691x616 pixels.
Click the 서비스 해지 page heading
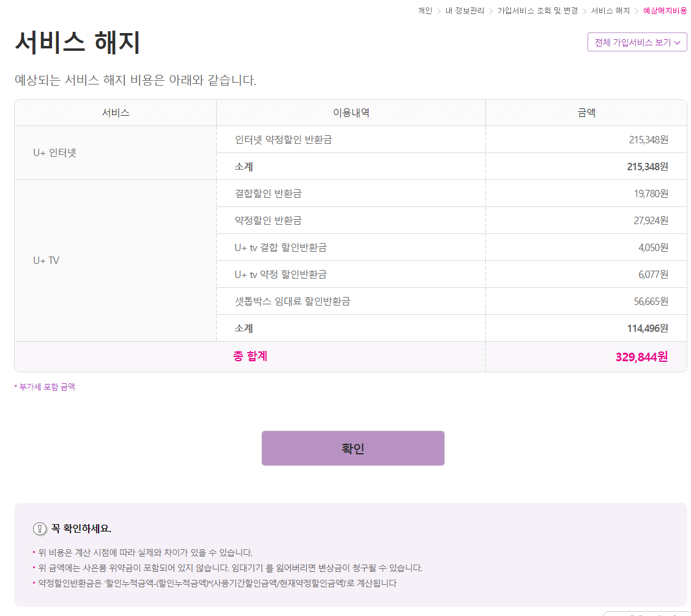coord(78,43)
